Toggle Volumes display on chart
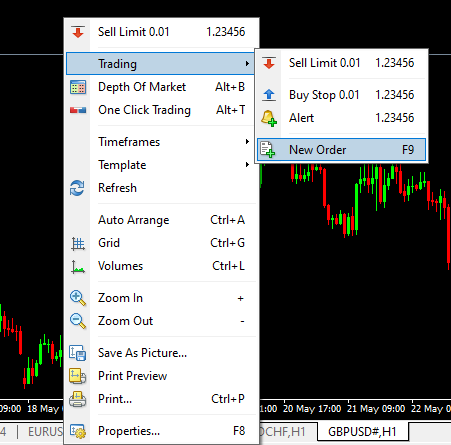Viewport: 451px width, 445px height. coord(161,266)
